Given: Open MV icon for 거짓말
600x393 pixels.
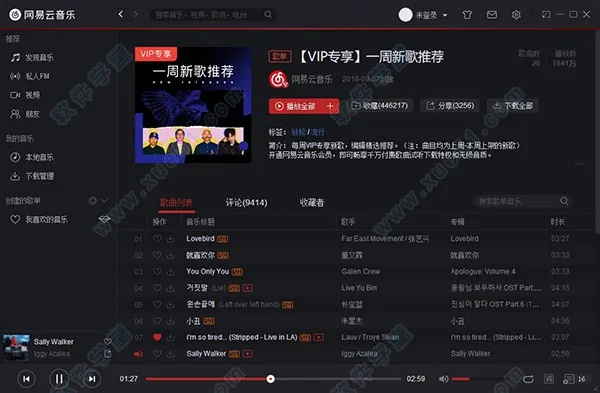Looking at the screenshot, I should 248,288.
